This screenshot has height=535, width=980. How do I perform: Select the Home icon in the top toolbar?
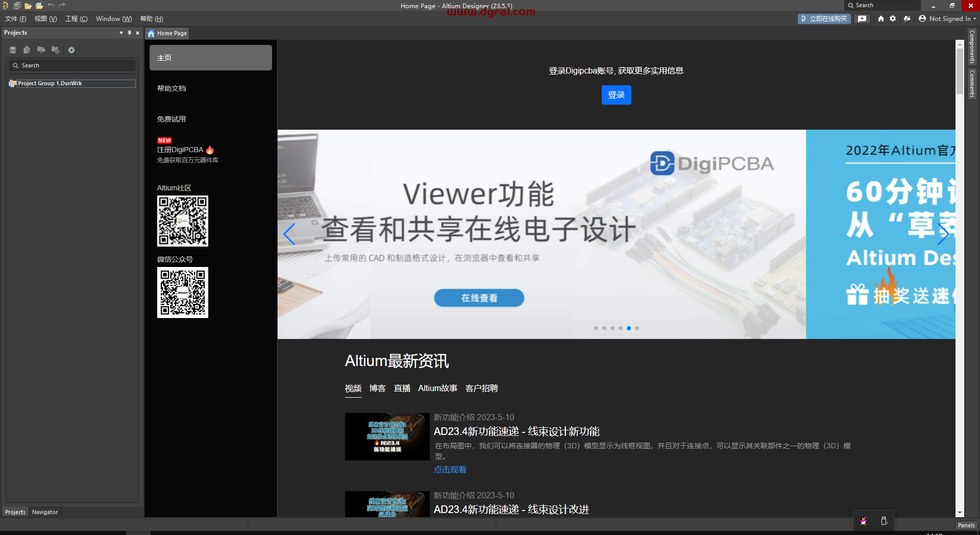click(x=880, y=18)
